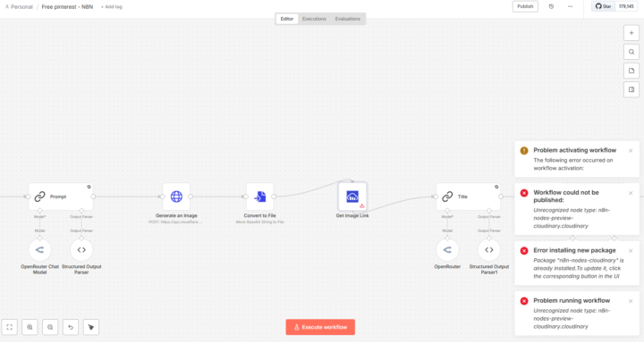Zoom in on the canvas
This screenshot has width=644, height=343.
[30, 327]
